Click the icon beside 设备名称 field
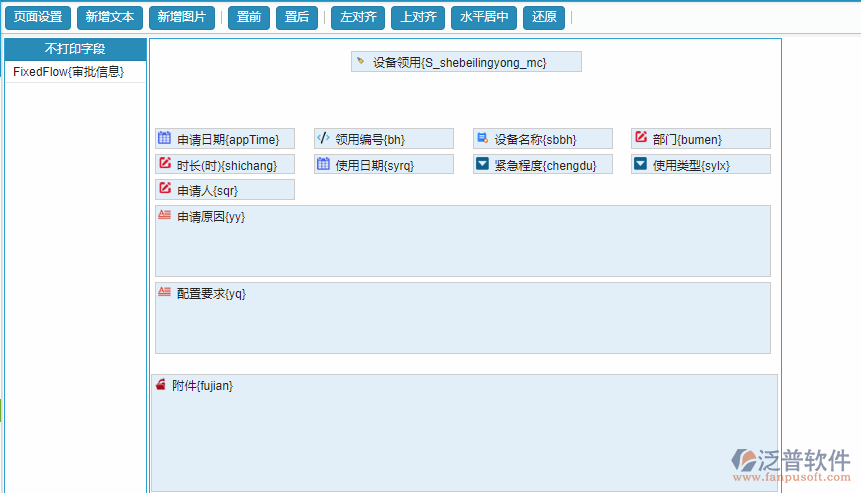 click(482, 138)
